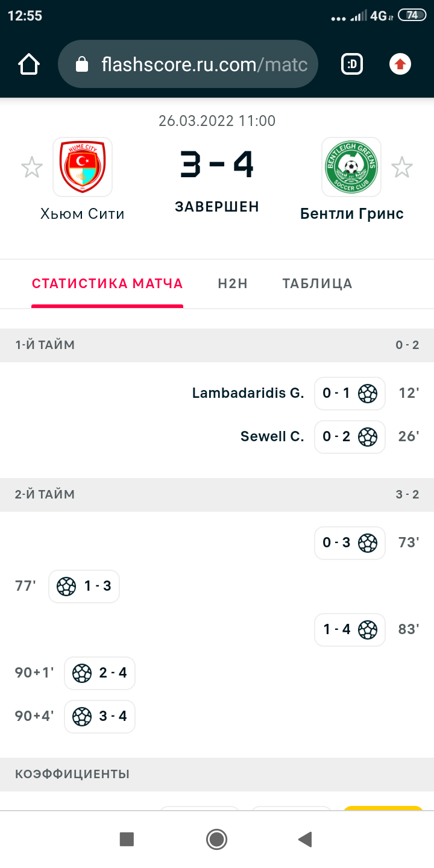Open the ТАБЛИЦА tab
This screenshot has width=434, height=868.
coord(317,284)
